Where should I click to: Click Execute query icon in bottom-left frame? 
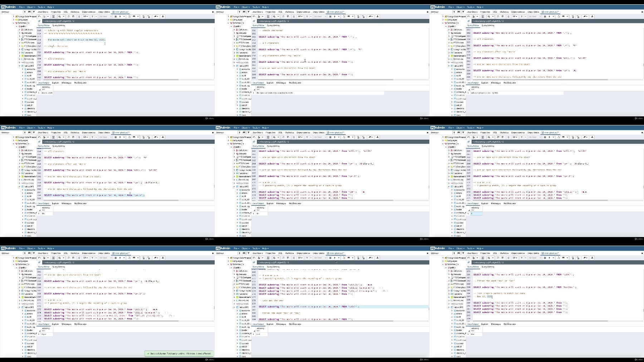120,258
